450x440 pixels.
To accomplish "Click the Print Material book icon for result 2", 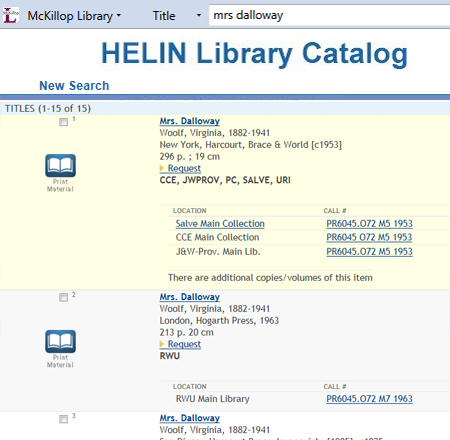I will click(60, 341).
